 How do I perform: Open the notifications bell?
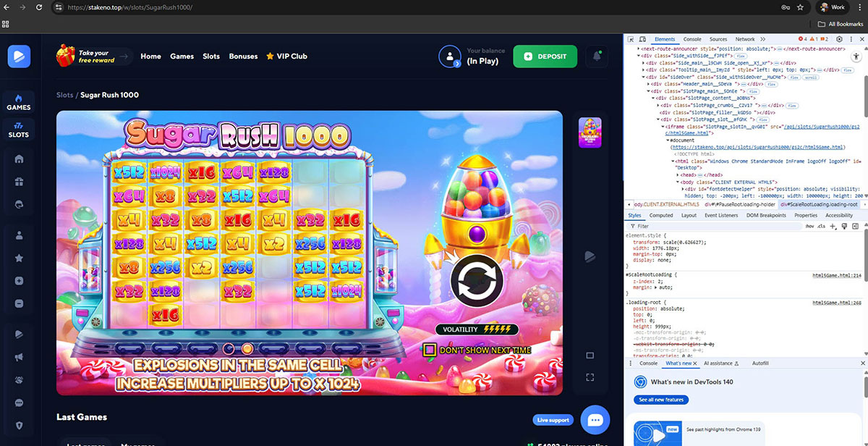[x=597, y=56]
